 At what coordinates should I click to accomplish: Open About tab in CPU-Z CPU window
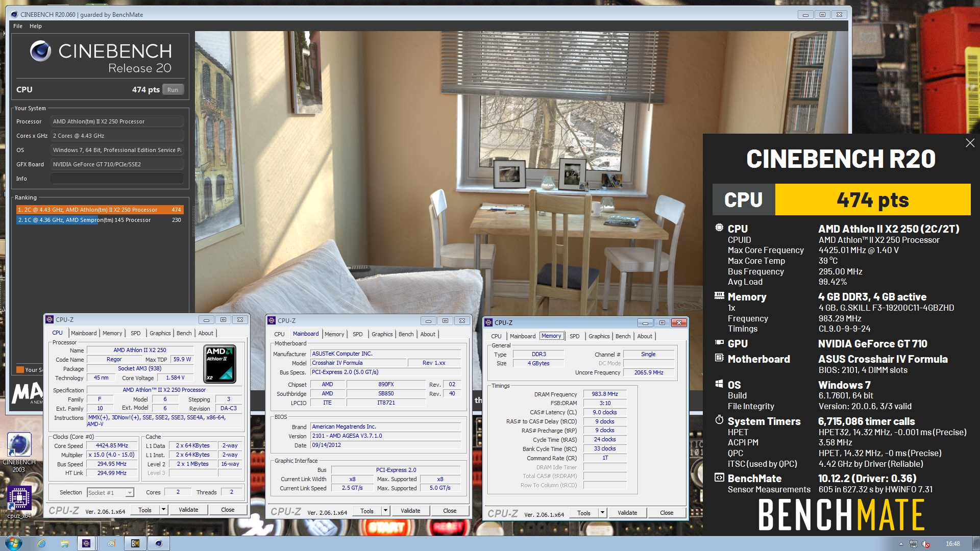tap(206, 333)
